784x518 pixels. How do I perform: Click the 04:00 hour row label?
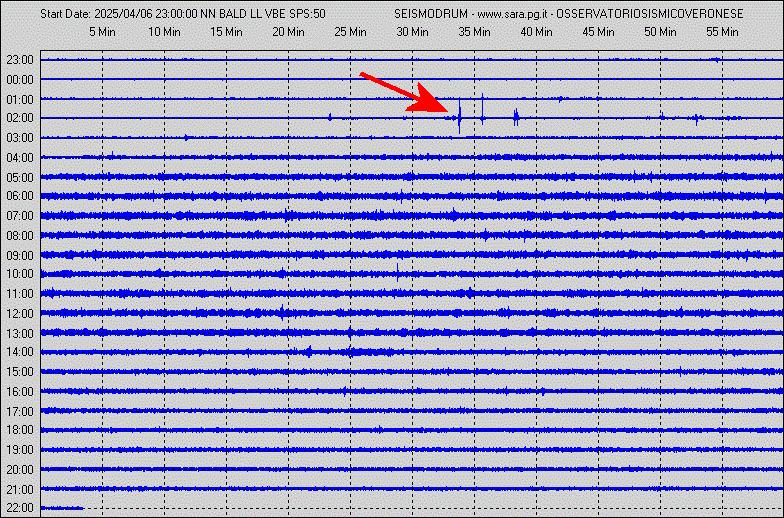(x=20, y=158)
